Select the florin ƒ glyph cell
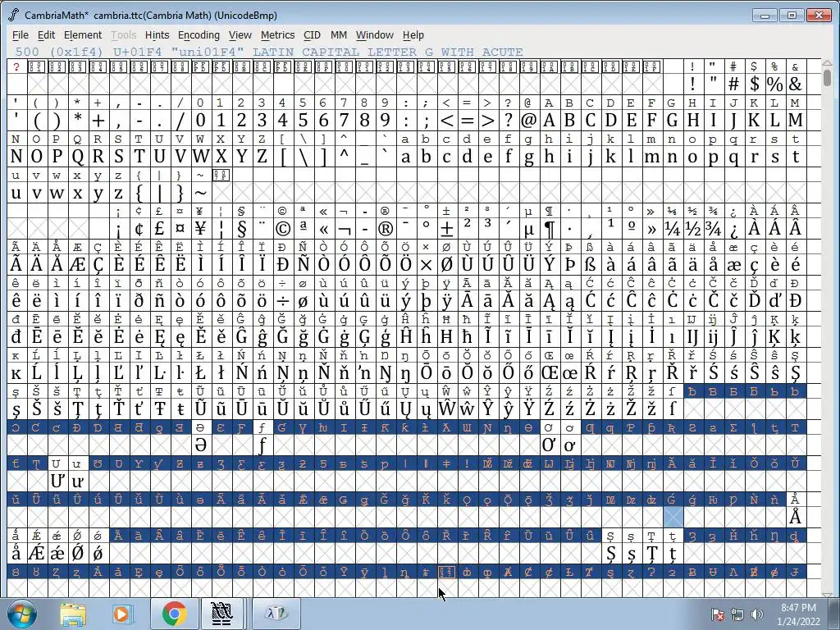This screenshot has height=630, width=840. 262,445
